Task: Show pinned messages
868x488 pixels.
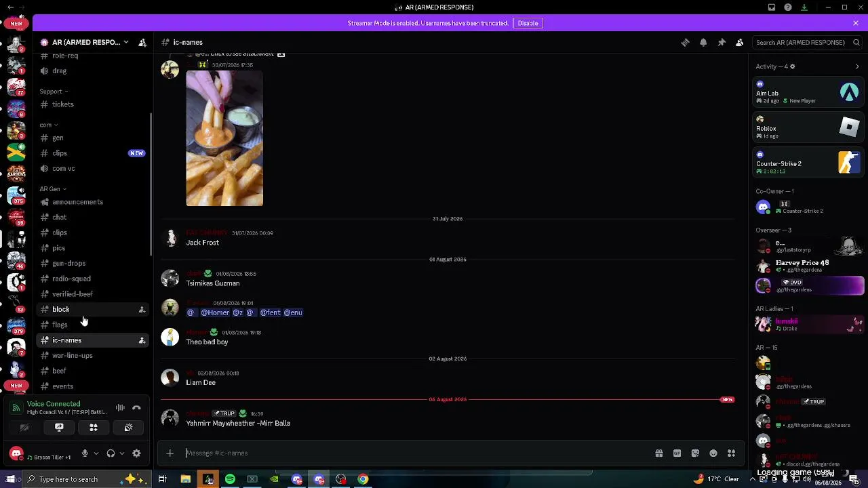Action: pos(722,42)
